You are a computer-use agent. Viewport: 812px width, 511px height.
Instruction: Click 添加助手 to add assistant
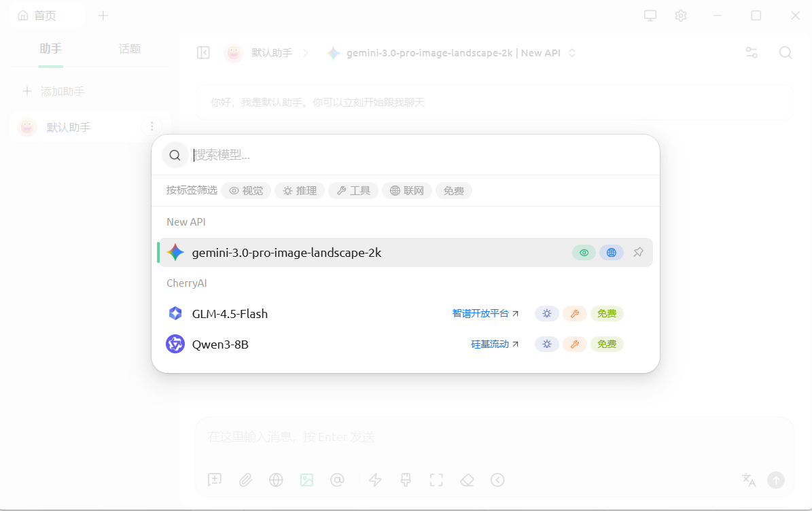pos(54,92)
